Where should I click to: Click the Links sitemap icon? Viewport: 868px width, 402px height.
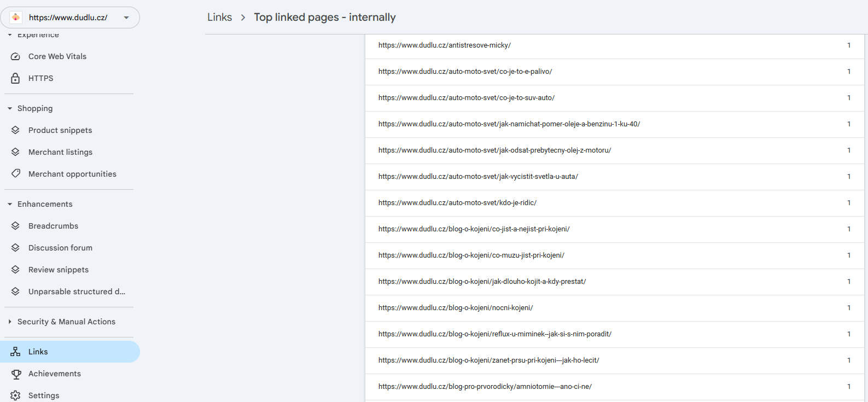click(15, 352)
